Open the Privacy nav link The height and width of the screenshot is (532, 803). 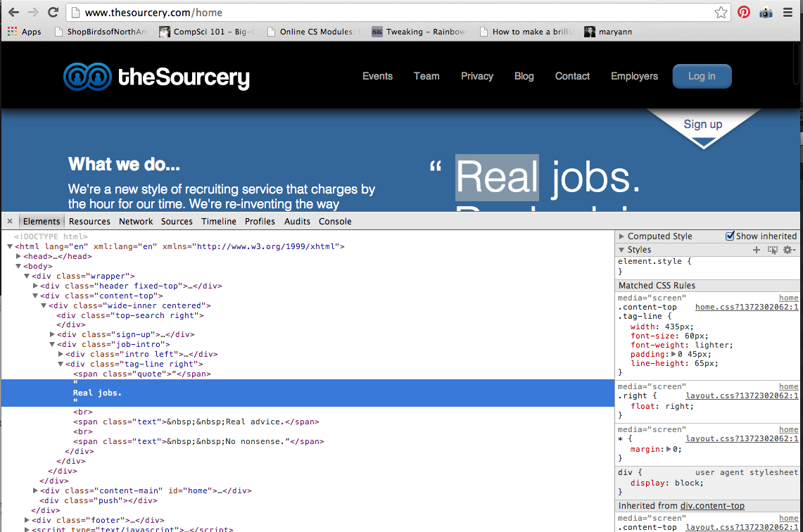pyautogui.click(x=476, y=76)
